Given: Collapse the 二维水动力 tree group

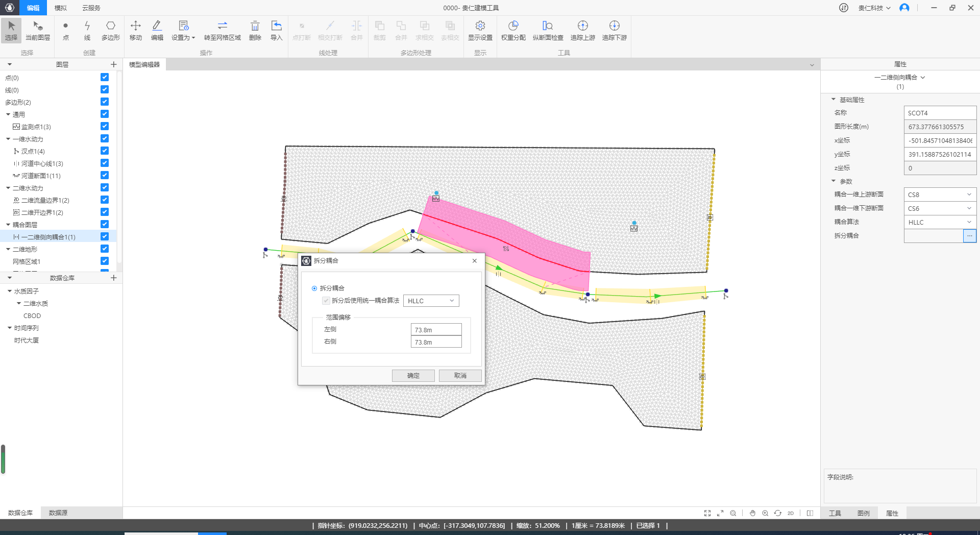Looking at the screenshot, I should click(8, 188).
